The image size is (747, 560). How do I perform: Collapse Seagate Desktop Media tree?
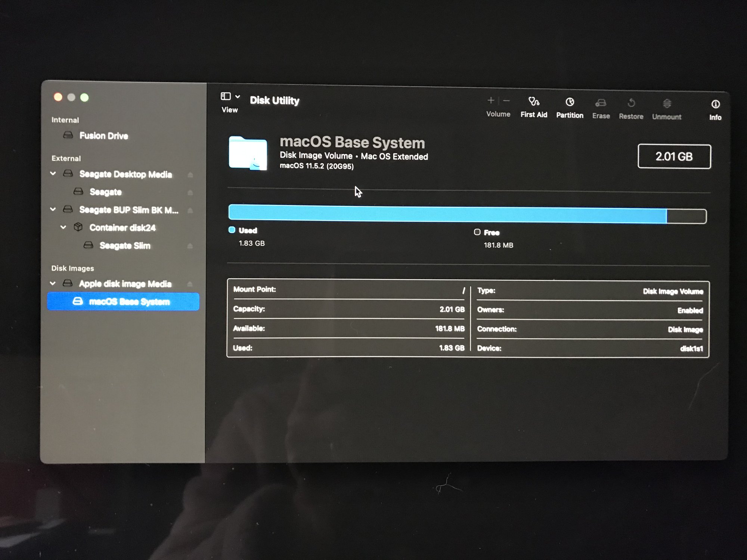pos(53,173)
